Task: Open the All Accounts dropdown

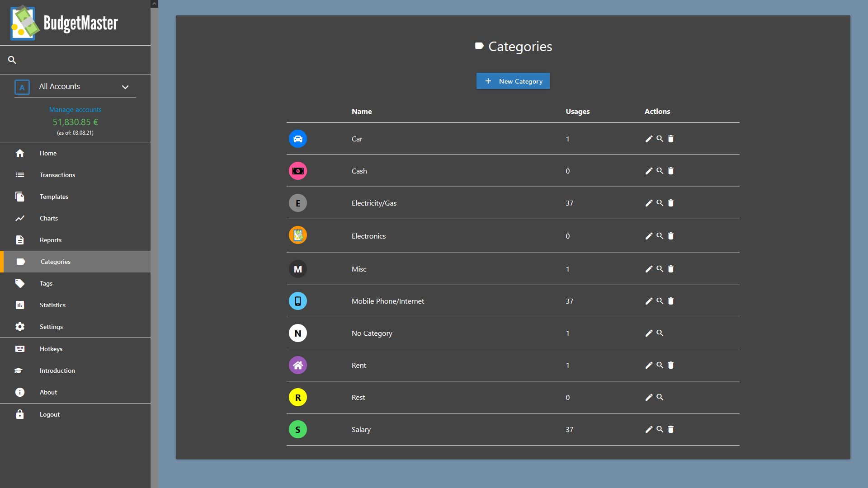Action: pos(75,87)
